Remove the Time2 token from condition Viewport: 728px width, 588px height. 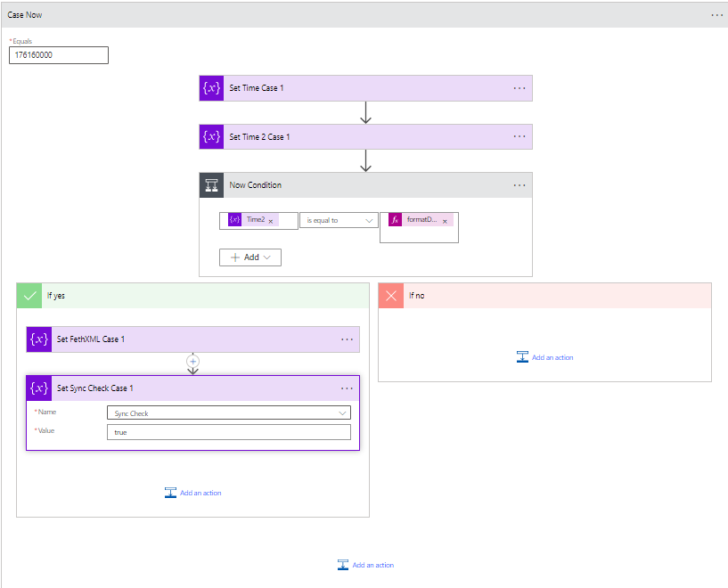tap(271, 221)
